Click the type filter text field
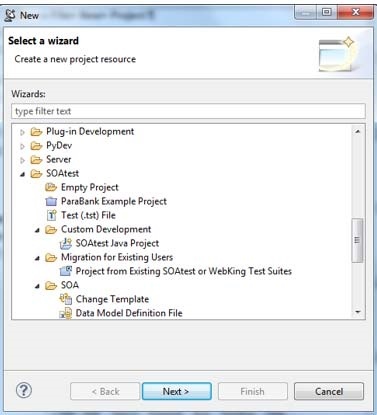 click(188, 111)
